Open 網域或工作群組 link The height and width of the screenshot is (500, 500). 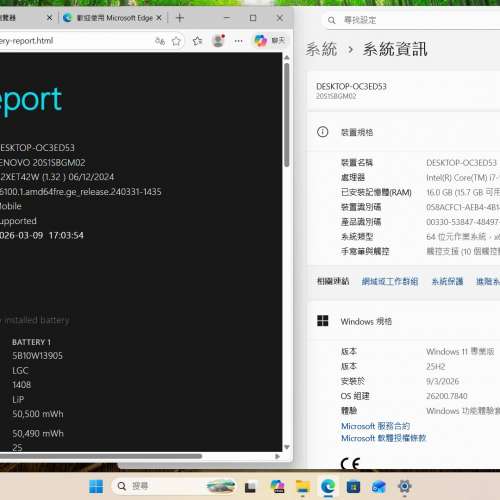point(390,282)
